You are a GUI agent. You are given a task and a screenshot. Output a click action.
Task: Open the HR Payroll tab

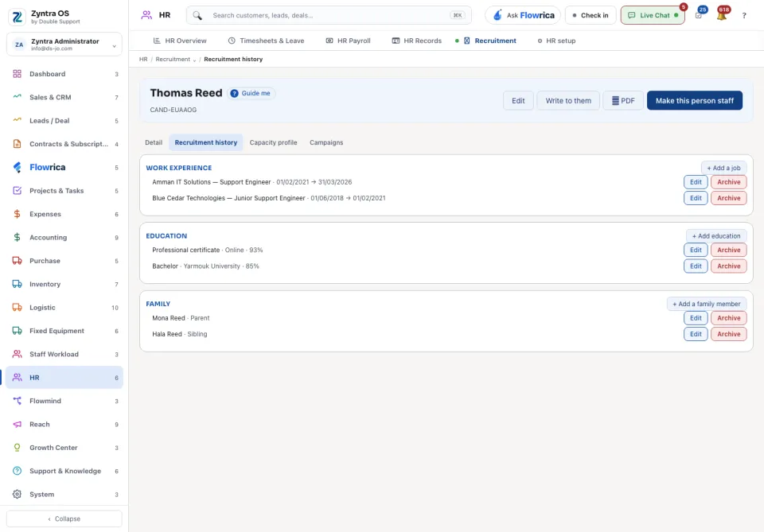point(348,41)
